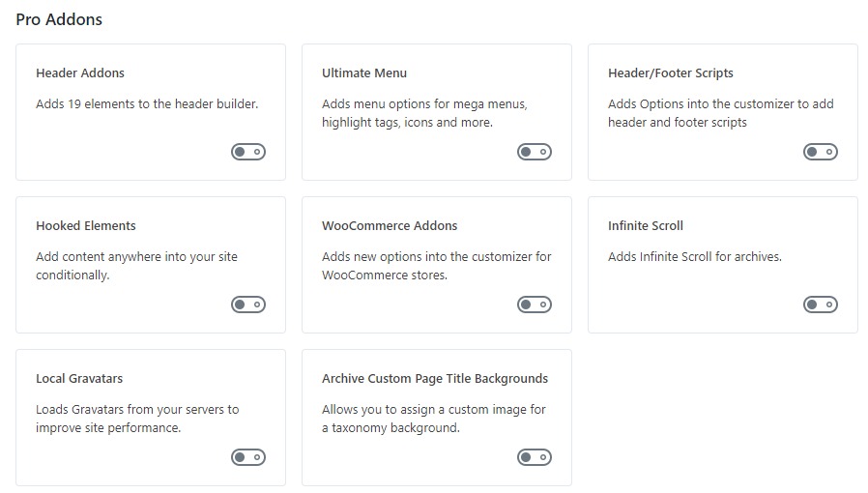Select the WooCommerce Addons title text
Screen dimensions: 868x493
[x=390, y=225]
